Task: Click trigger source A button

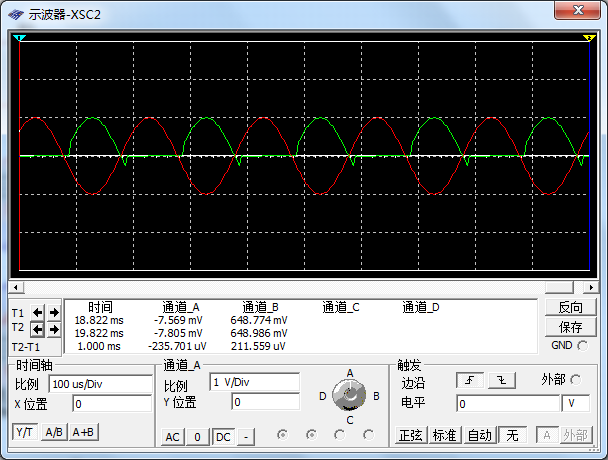Action: [x=547, y=435]
